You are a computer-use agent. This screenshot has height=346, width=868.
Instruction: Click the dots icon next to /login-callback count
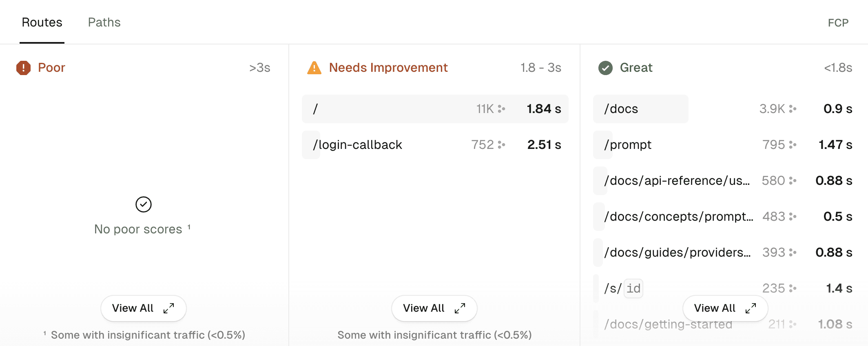[x=503, y=144]
